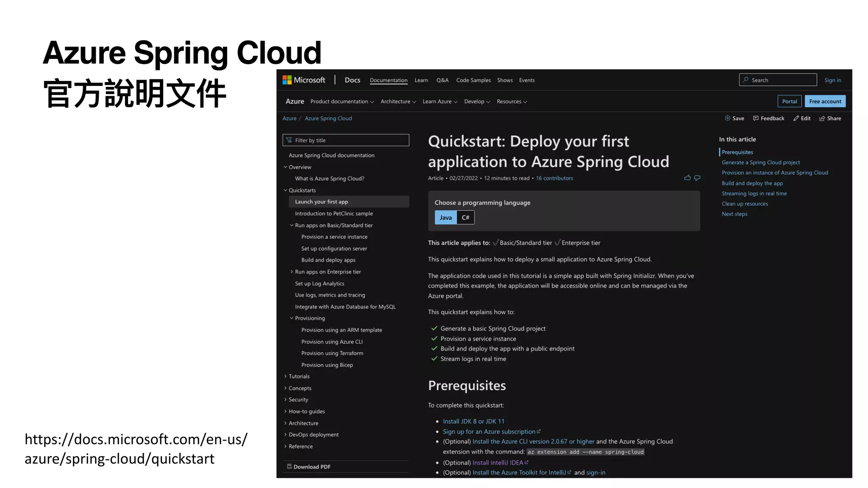Open Learn Azure dropdown
This screenshot has height=488, width=868.
(x=440, y=102)
